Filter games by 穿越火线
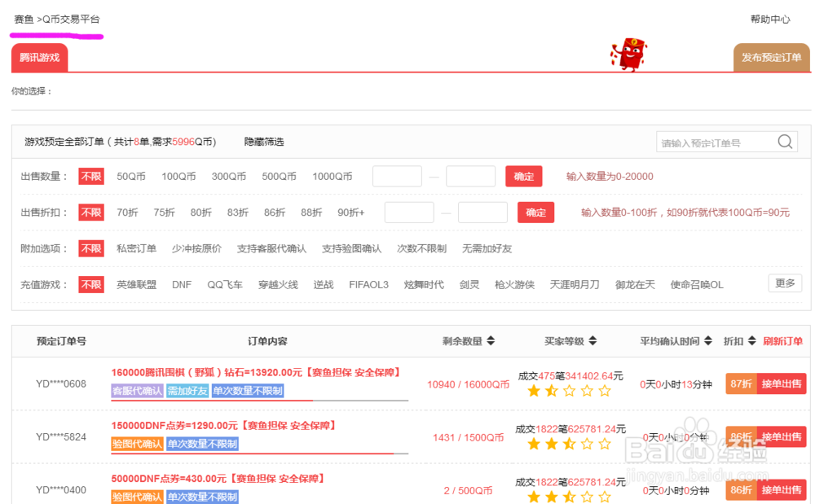815x504 pixels. click(278, 284)
